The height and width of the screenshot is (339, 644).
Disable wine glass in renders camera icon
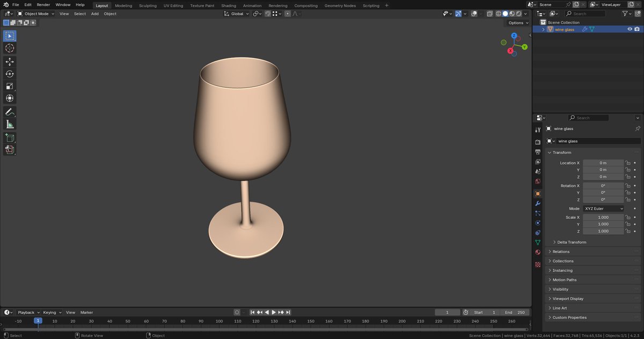[x=638, y=30]
